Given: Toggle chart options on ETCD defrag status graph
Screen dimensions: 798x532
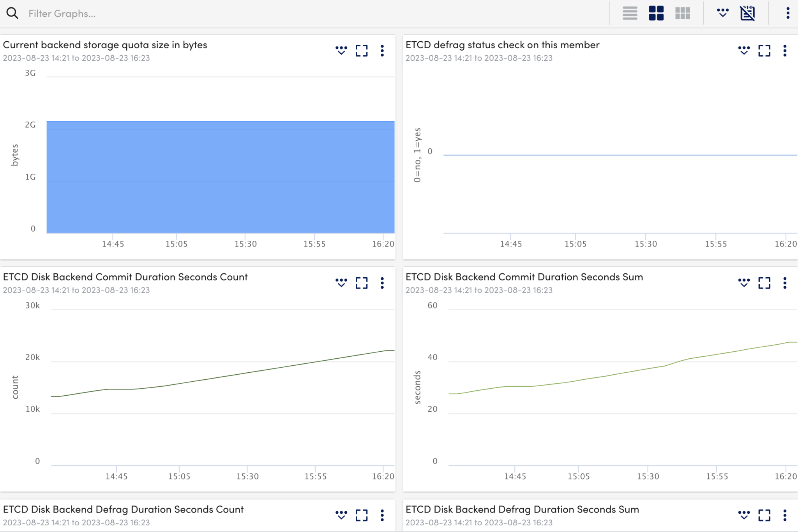Looking at the screenshot, I should click(743, 50).
